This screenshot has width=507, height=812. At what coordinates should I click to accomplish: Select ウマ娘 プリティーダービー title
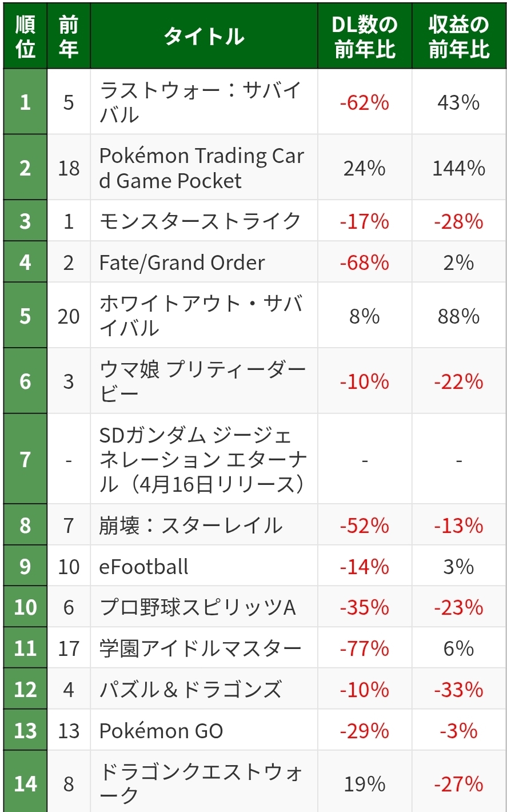coord(202,381)
